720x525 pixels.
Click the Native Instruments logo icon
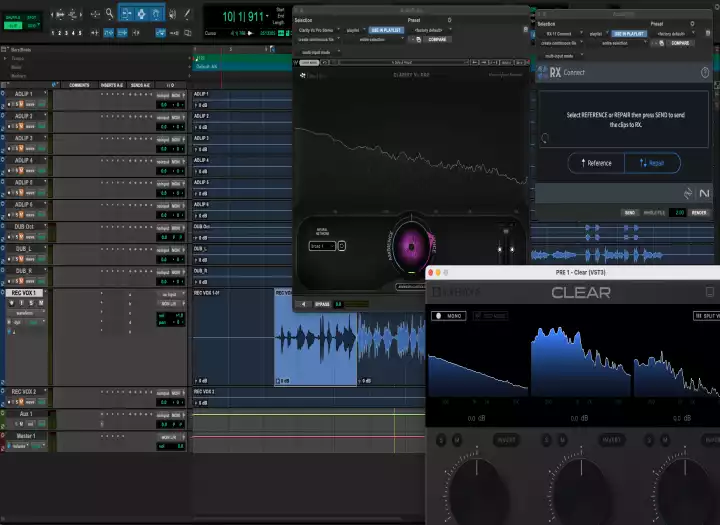coord(704,194)
